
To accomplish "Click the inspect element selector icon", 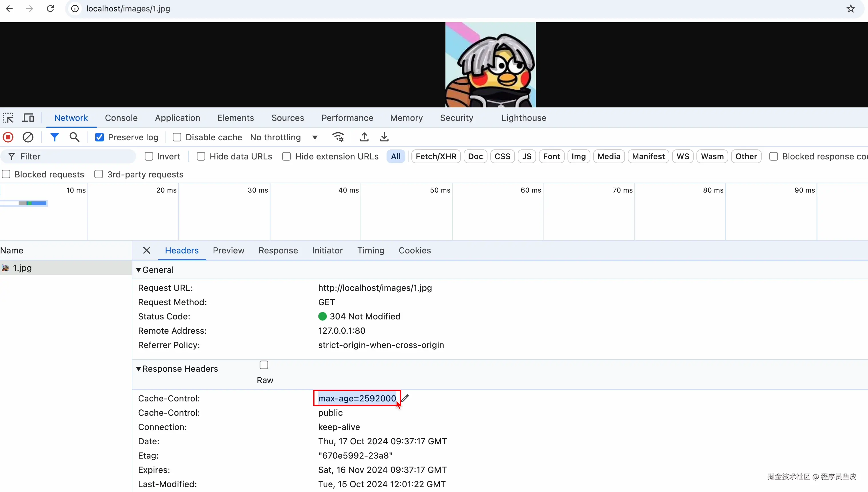I will tap(8, 118).
